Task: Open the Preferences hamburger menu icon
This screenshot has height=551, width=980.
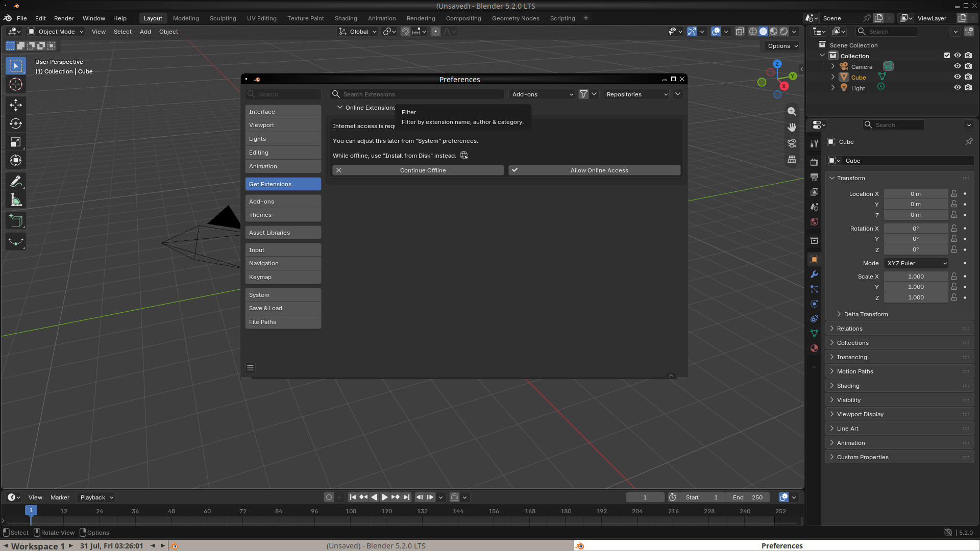Action: click(250, 368)
